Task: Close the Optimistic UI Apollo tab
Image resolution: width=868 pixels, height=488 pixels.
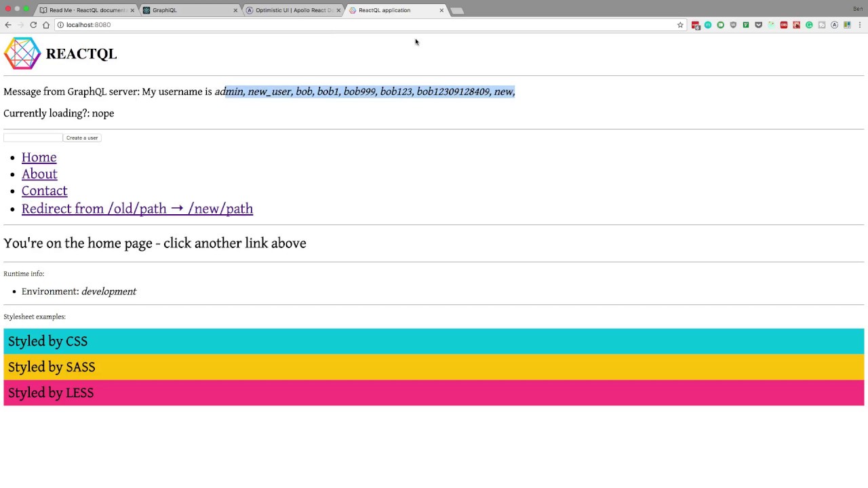Action: [x=338, y=10]
